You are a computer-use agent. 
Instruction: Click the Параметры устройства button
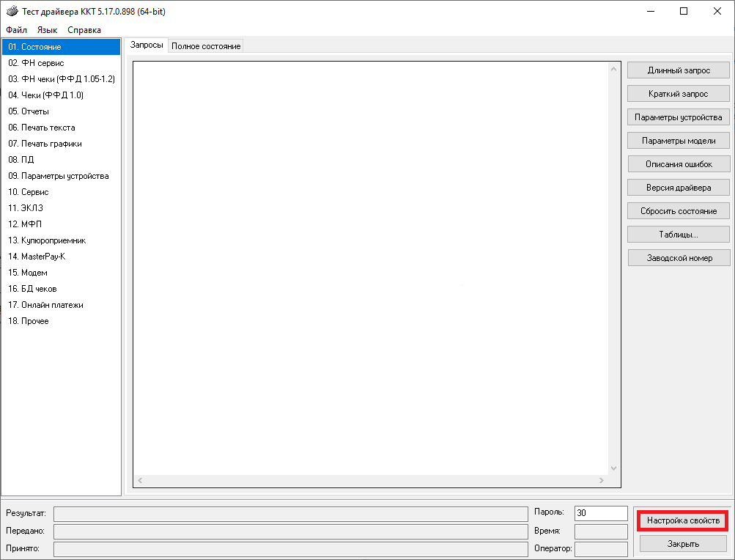click(678, 117)
